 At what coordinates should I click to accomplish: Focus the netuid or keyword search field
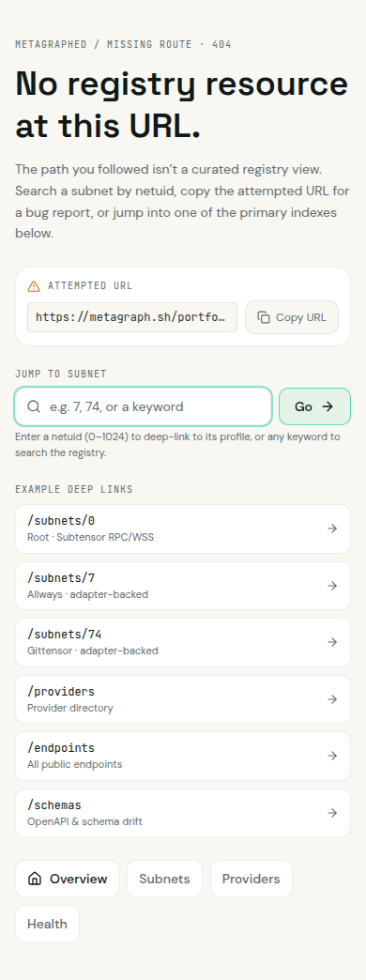143,406
